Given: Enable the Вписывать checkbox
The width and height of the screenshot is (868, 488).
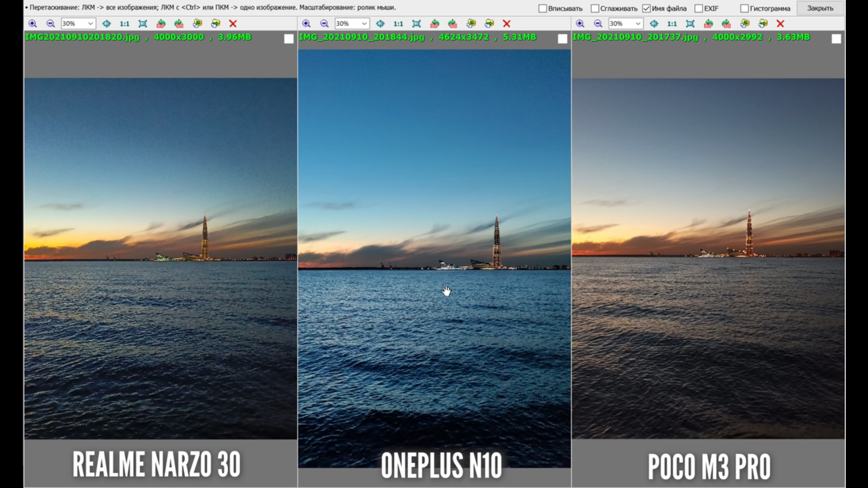Looking at the screenshot, I should [x=542, y=9].
